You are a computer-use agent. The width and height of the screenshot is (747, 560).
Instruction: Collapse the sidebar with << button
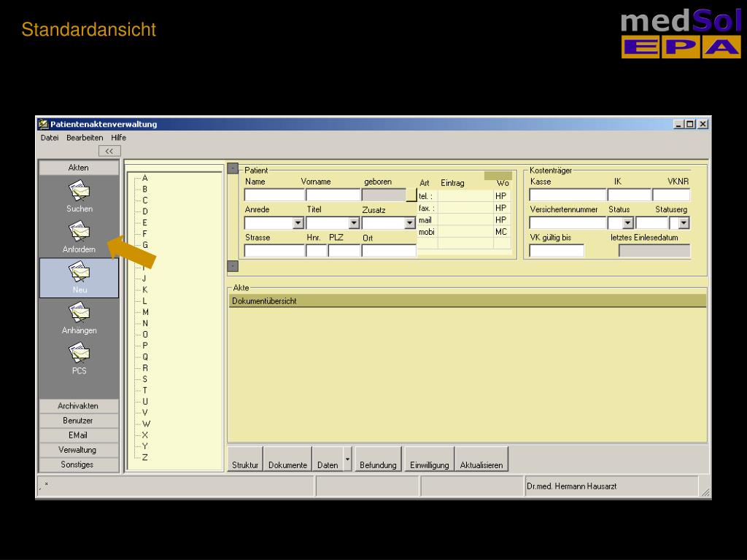click(x=109, y=151)
